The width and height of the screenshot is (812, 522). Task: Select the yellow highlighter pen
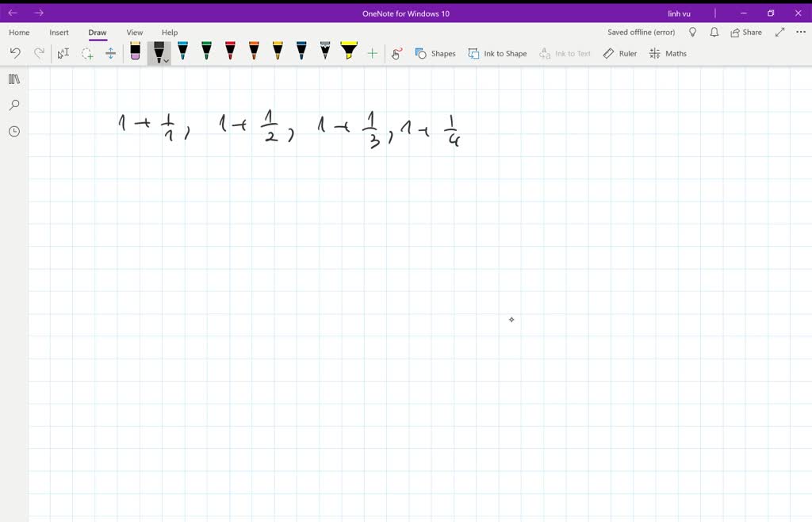(347, 52)
